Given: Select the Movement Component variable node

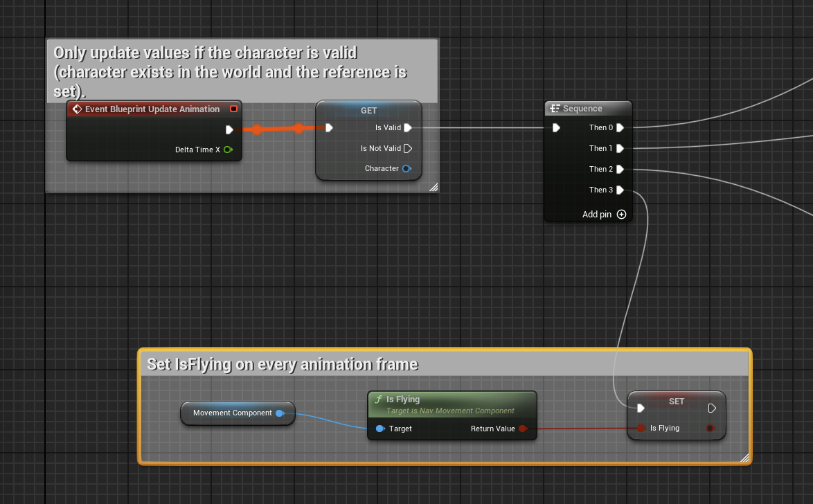Looking at the screenshot, I should (232, 413).
